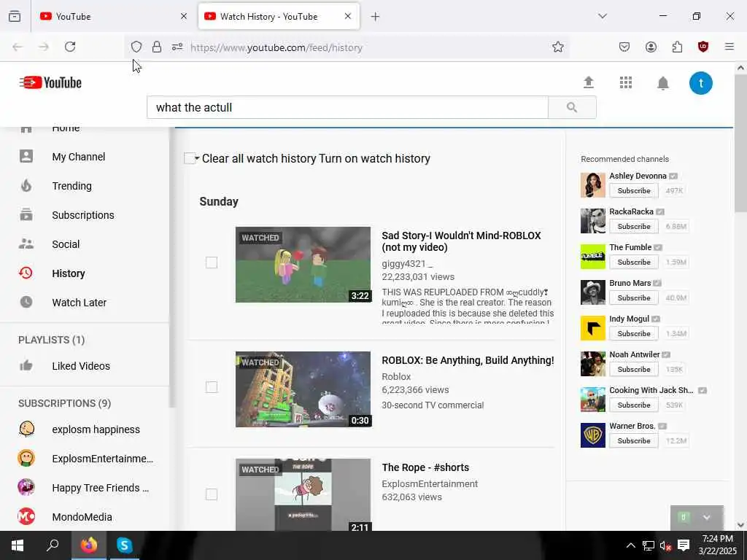
Task: Open Firefox hamburger menu
Action: 729,47
